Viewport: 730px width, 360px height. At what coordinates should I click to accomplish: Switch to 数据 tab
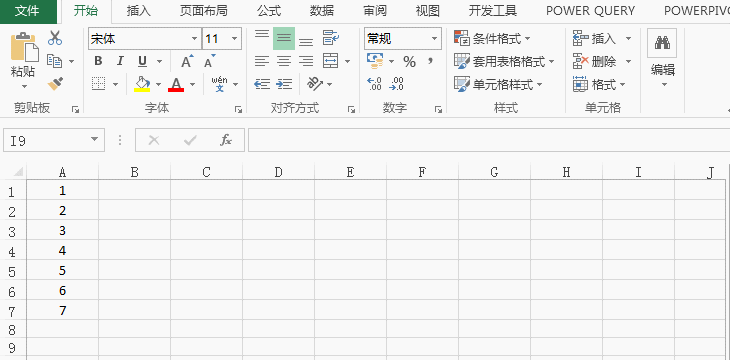322,11
